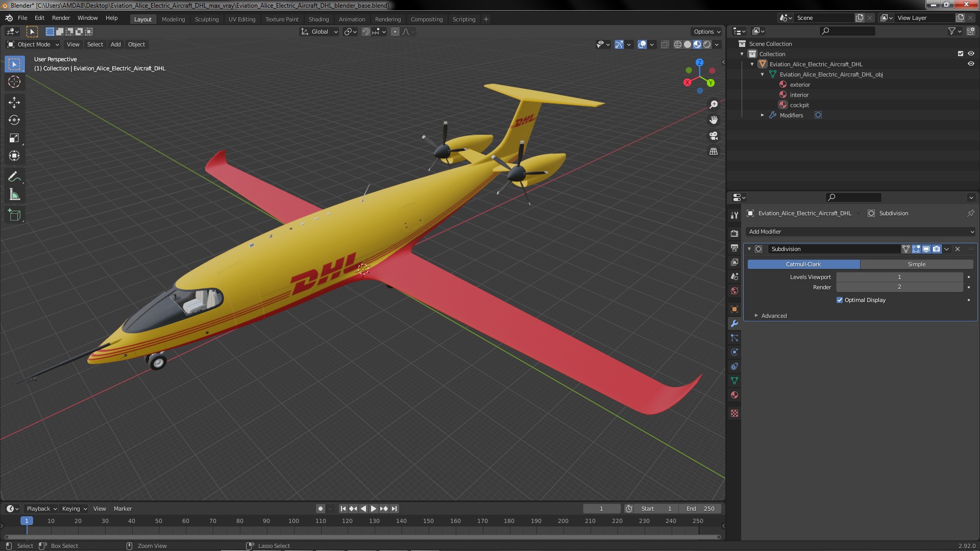Click the Marker menu in timeline

click(x=122, y=509)
